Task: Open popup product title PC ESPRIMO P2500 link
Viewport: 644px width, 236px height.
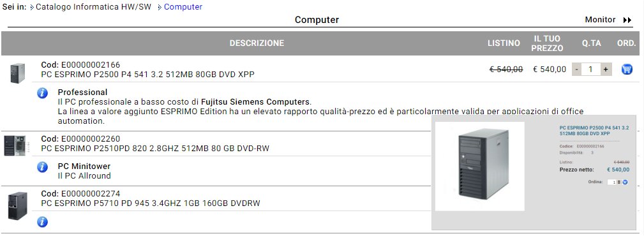Action: tap(594, 131)
